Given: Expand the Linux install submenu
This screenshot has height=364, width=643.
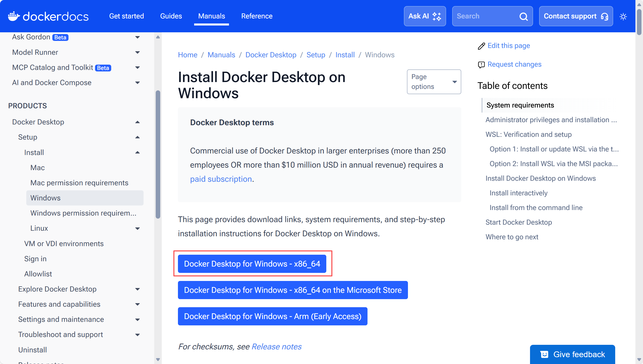Looking at the screenshot, I should [137, 228].
